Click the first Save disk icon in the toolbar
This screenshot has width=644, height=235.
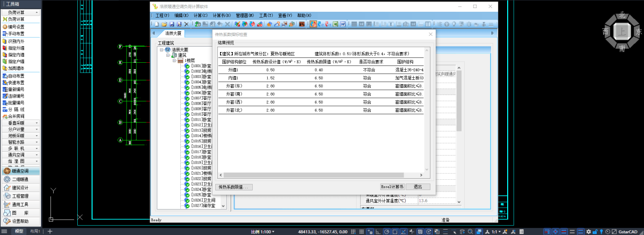[x=172, y=24]
